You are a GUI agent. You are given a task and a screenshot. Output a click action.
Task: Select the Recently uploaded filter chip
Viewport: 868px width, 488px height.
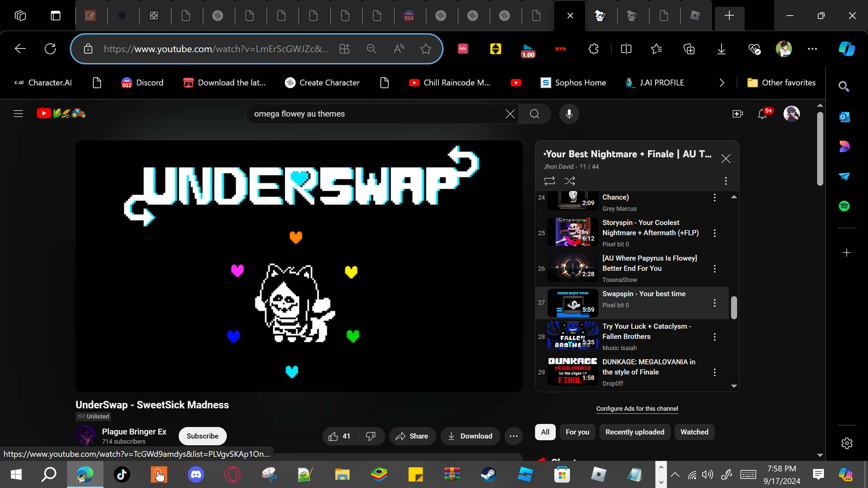pos(634,432)
